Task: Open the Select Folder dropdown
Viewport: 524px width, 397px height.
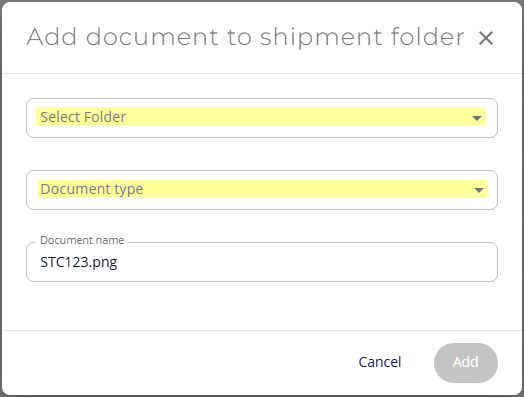Action: 262,118
